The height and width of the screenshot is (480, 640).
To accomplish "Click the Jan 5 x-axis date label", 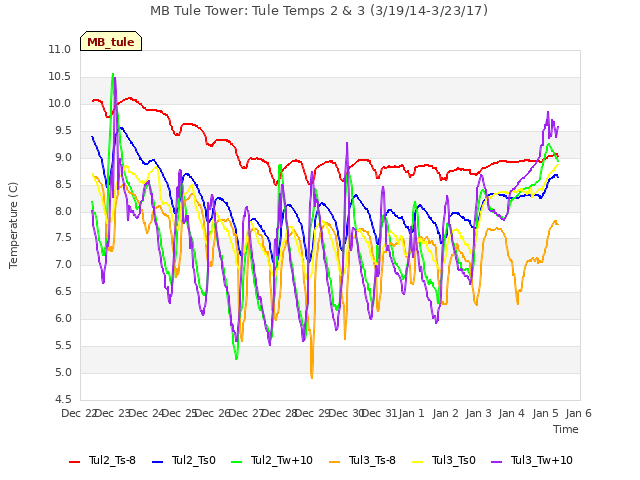I will (545, 413).
